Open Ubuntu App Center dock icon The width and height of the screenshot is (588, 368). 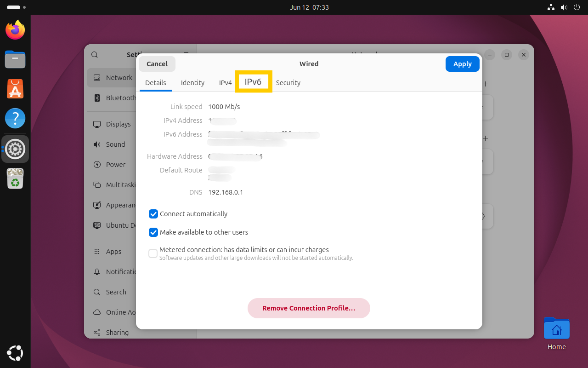click(15, 89)
